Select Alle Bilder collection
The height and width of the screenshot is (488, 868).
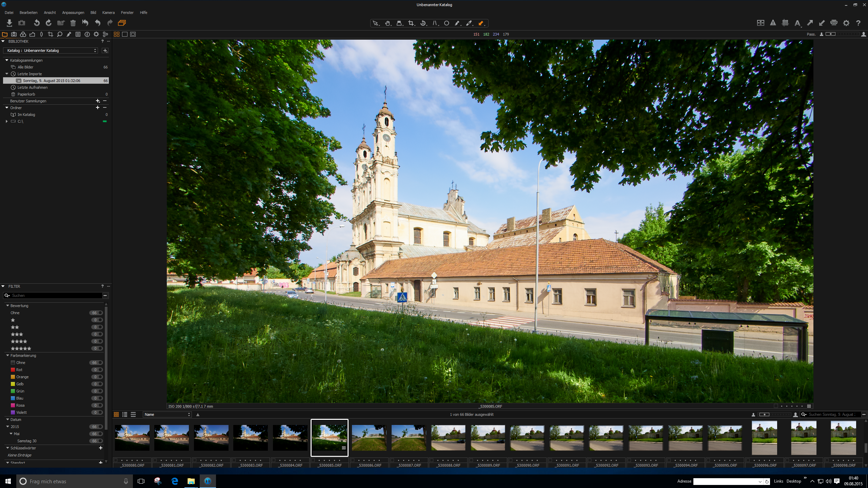click(25, 67)
